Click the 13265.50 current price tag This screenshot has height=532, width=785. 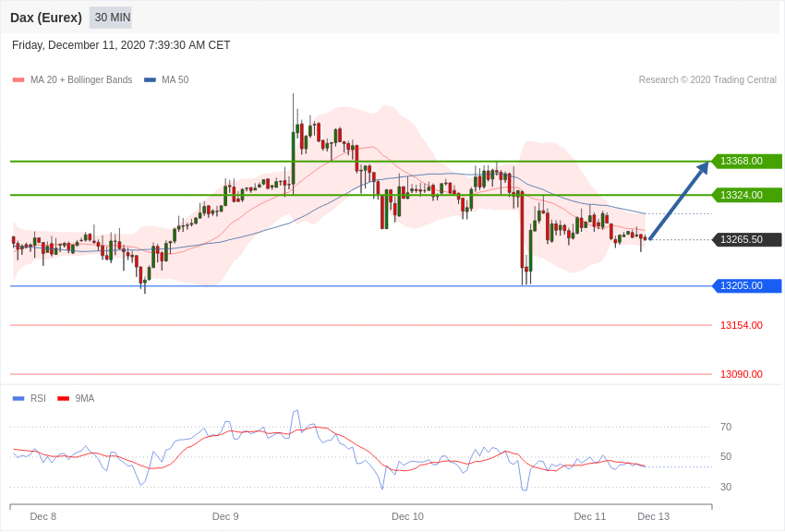coord(746,240)
